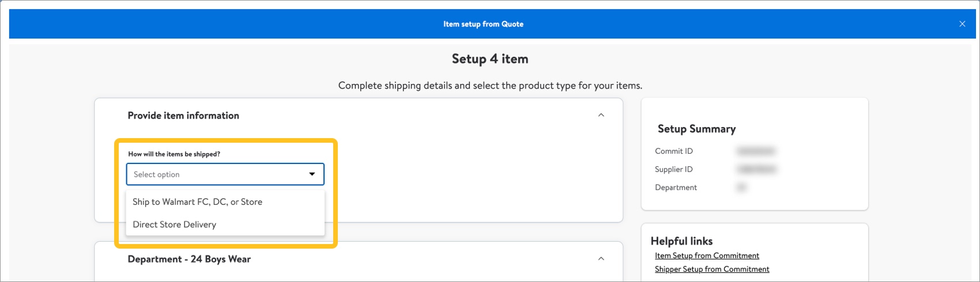Click the Provide item information heading
Image resolution: width=980 pixels, height=282 pixels.
point(183,116)
